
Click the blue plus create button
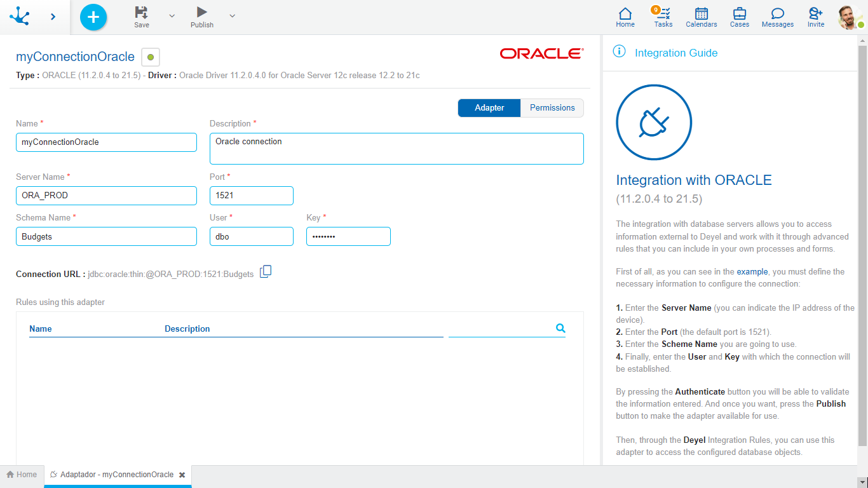tap(93, 17)
